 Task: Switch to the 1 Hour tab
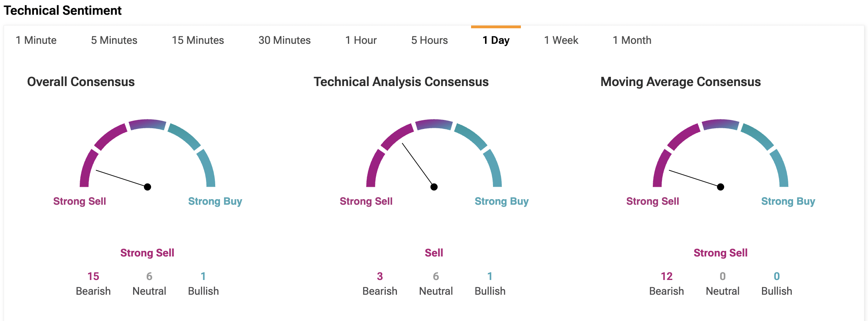coord(361,40)
